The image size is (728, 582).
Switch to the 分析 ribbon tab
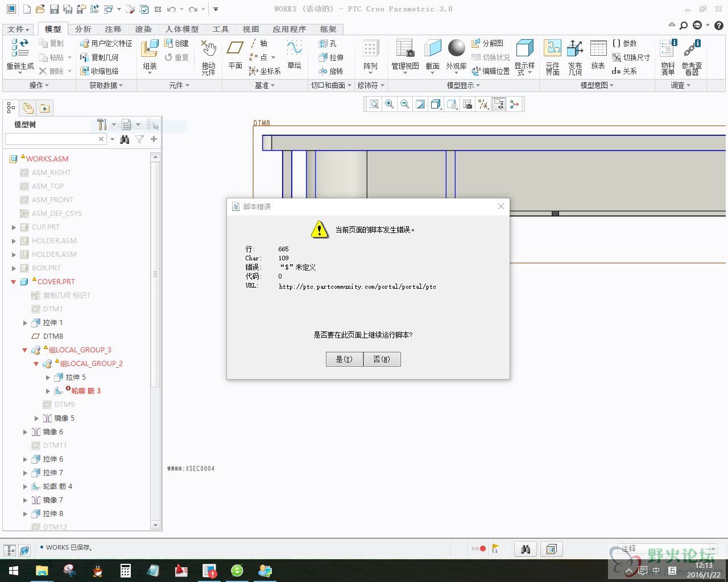click(83, 29)
